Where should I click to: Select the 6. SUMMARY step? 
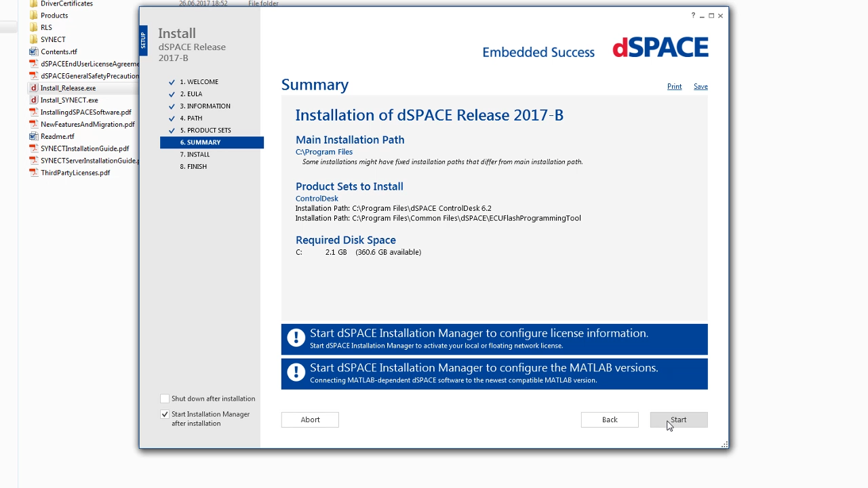click(x=200, y=142)
